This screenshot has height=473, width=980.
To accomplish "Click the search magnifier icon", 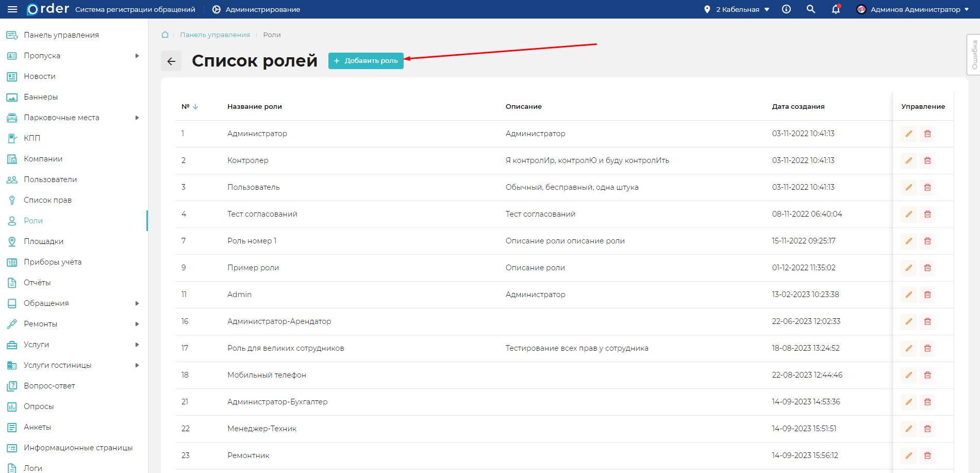I will [x=811, y=9].
